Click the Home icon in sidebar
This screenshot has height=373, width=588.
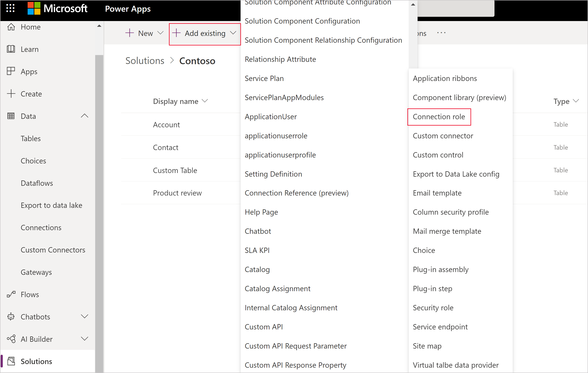(x=12, y=27)
